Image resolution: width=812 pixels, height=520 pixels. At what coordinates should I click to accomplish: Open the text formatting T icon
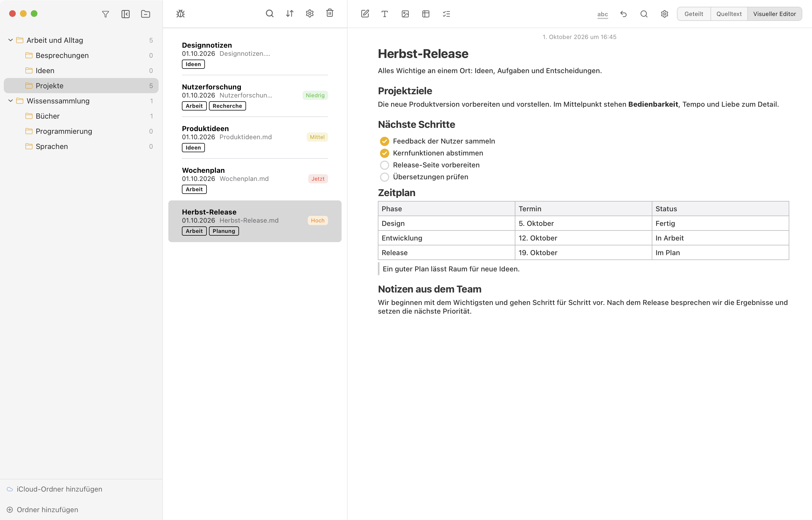pyautogui.click(x=385, y=14)
